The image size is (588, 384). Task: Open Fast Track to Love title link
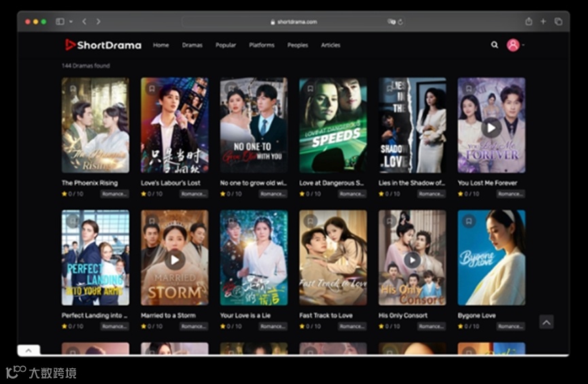pos(326,315)
